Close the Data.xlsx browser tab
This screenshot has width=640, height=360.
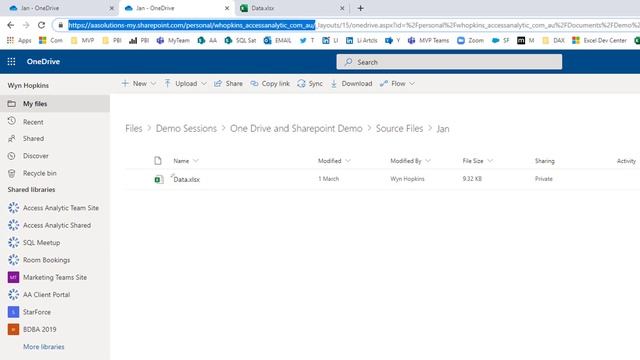pyautogui.click(x=342, y=8)
